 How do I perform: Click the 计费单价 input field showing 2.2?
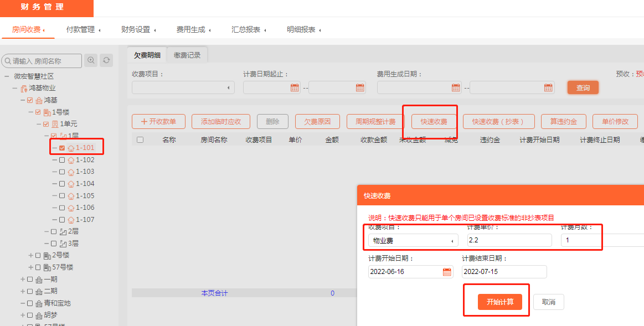[509, 240]
